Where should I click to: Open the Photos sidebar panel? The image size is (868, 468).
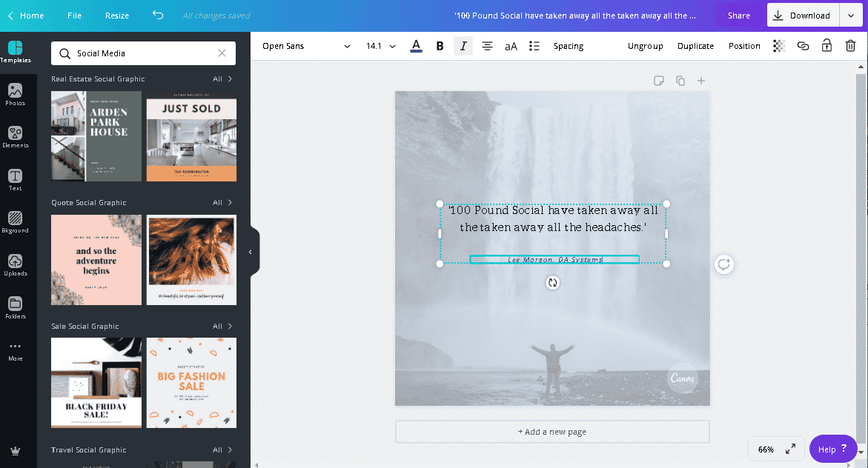(x=15, y=94)
